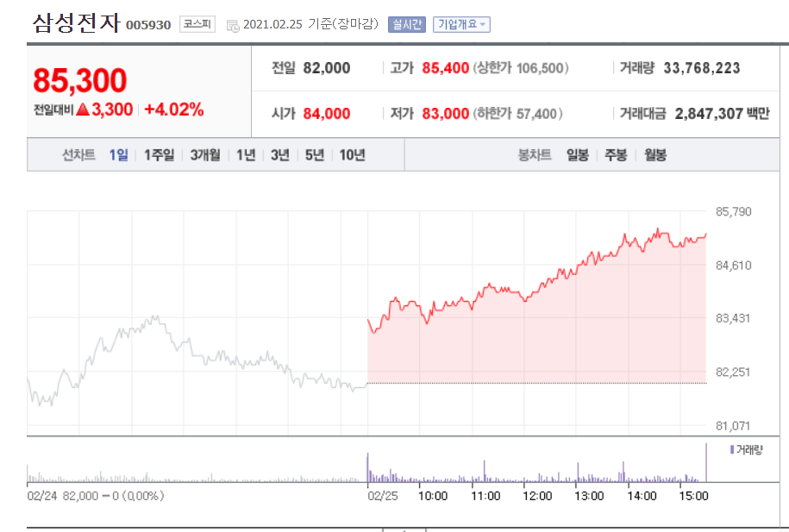Click the 고가 value 85,400
The image size is (789, 532).
click(x=445, y=68)
